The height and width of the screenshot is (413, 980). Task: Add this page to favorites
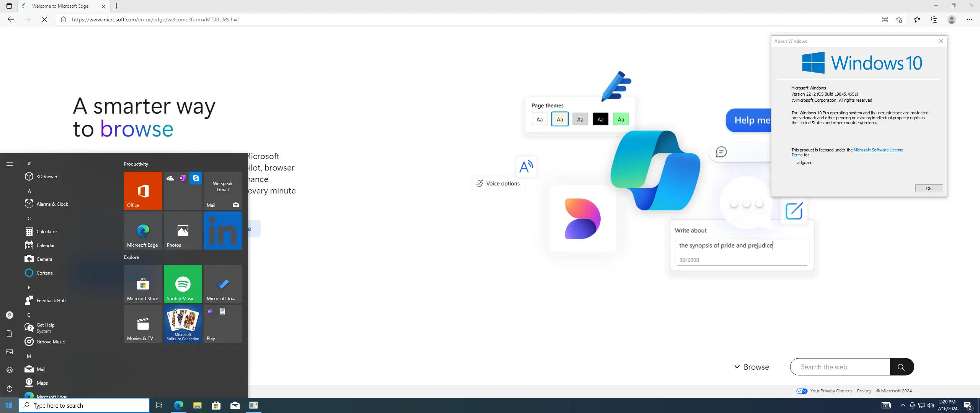[899, 20]
